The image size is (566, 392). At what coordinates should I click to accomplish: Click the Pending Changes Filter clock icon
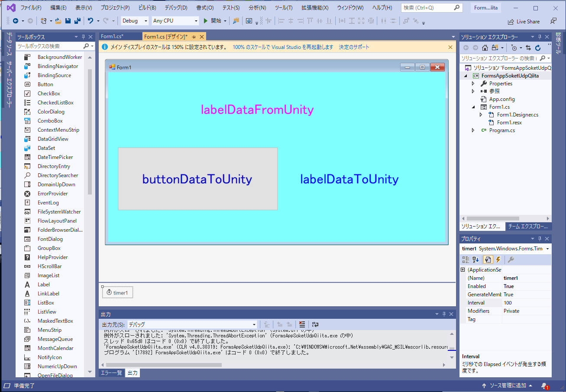[x=514, y=48]
